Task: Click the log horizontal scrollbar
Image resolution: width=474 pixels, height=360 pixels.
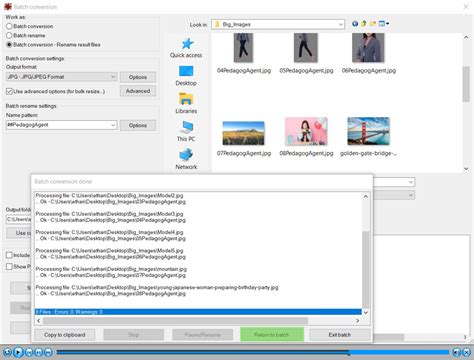Action: [x=175, y=321]
